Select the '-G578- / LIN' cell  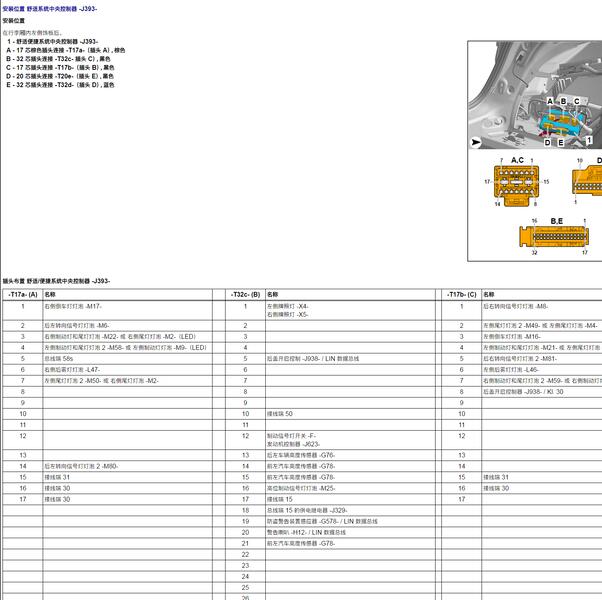(x=351, y=521)
